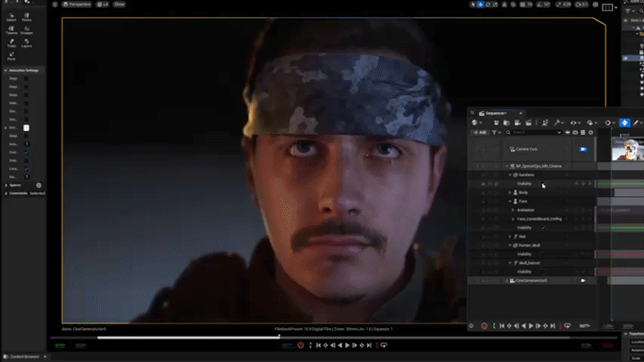
Task: Play the sequence forward in Sequencer panel
Action: (x=531, y=326)
